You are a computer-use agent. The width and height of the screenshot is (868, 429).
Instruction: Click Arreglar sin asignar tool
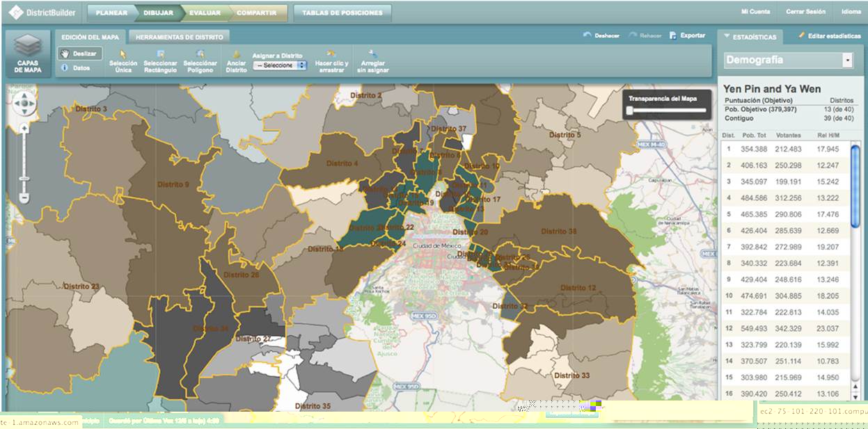[x=372, y=61]
